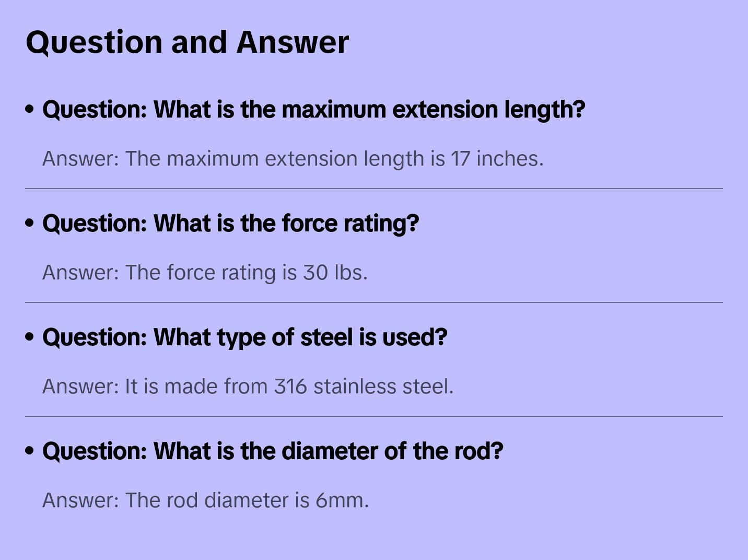
Task: Click the answer beginning "It is made from"
Action: click(x=248, y=387)
